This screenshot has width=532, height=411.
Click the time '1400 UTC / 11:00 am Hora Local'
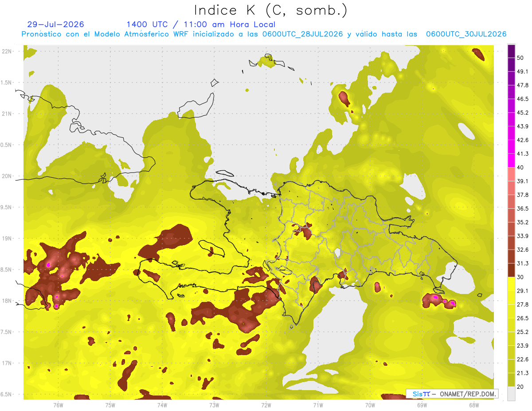click(201, 25)
